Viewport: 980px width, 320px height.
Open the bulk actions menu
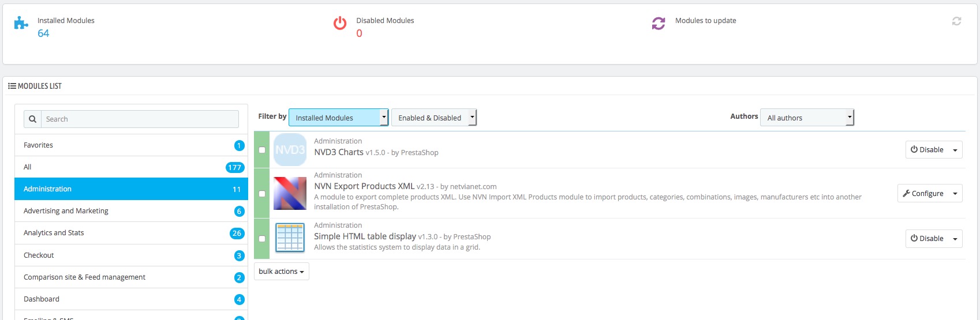[281, 272]
